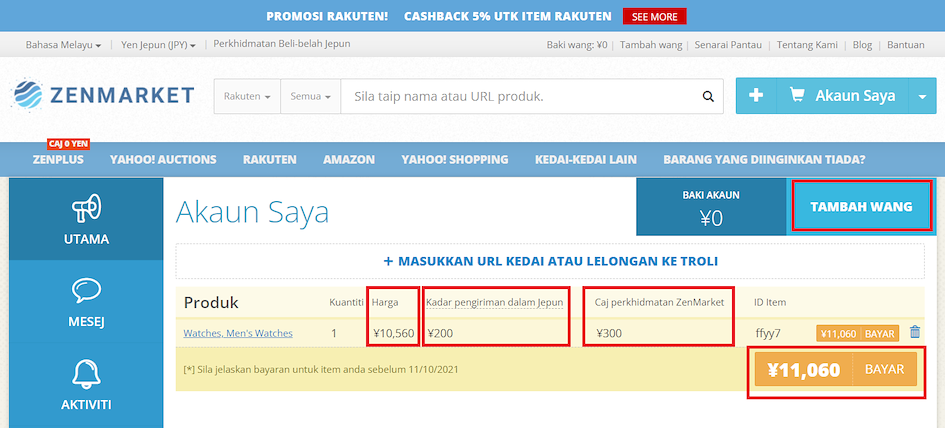Open Senarai Pantau link
This screenshot has height=428, width=945.
point(728,45)
